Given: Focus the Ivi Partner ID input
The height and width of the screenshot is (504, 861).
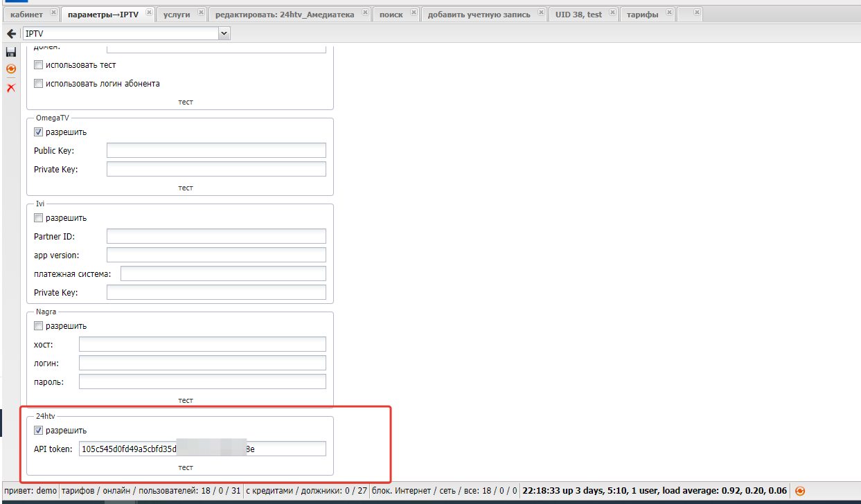Looking at the screenshot, I should [x=216, y=237].
